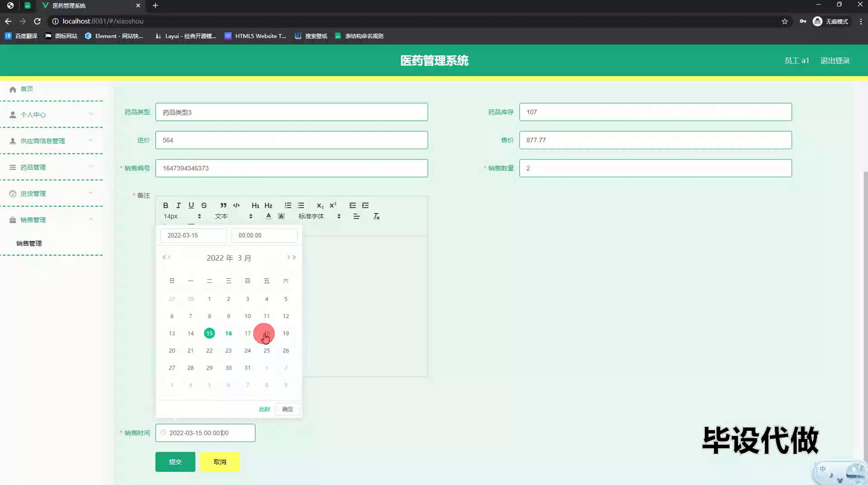Toggle italic formatting in the editor

(x=178, y=205)
